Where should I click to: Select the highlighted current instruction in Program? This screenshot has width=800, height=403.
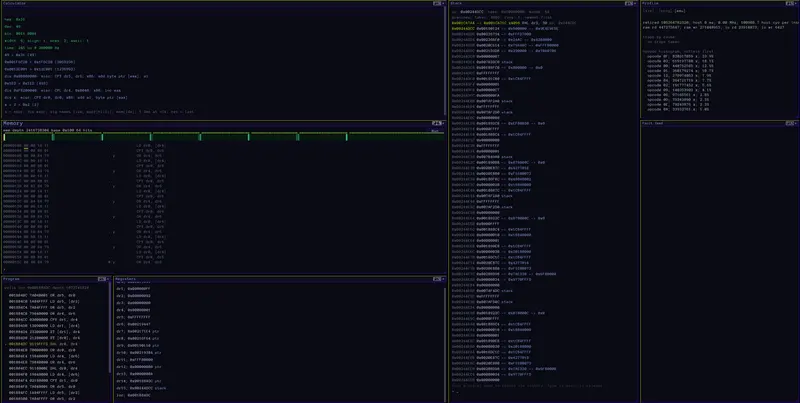56,344
